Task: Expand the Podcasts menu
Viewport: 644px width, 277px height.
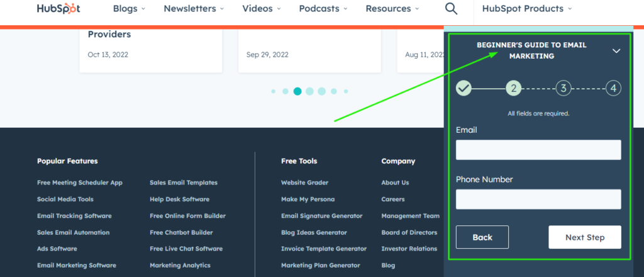Action: pyautogui.click(x=323, y=9)
